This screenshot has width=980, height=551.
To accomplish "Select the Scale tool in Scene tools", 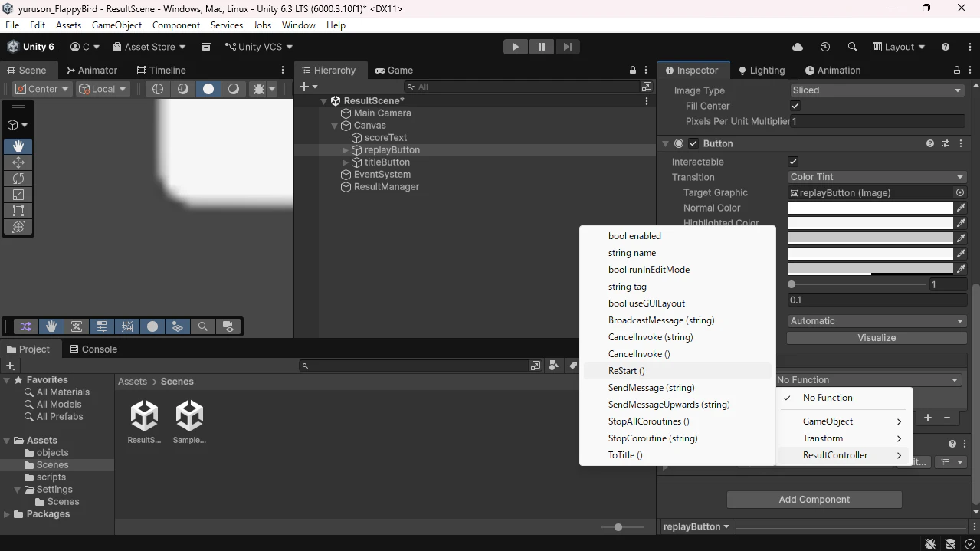I will coord(18,195).
